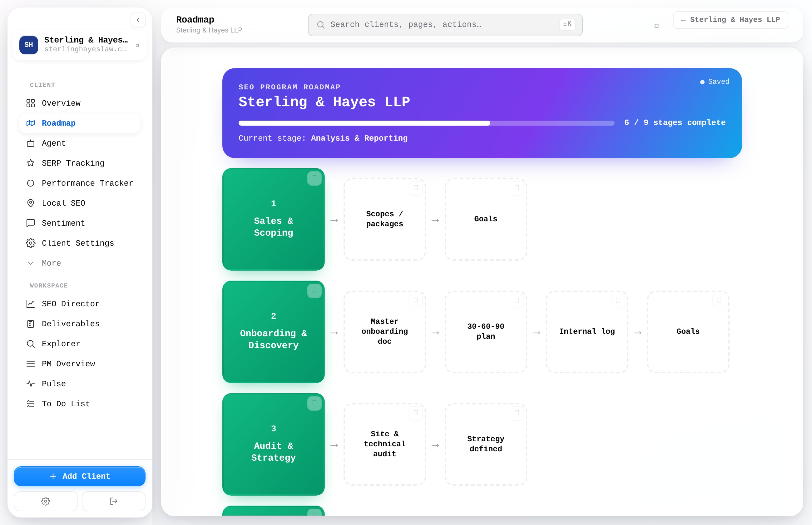Screen dimensions: 812x525
Task: Click the Local SEO pin icon
Action: 31,203
